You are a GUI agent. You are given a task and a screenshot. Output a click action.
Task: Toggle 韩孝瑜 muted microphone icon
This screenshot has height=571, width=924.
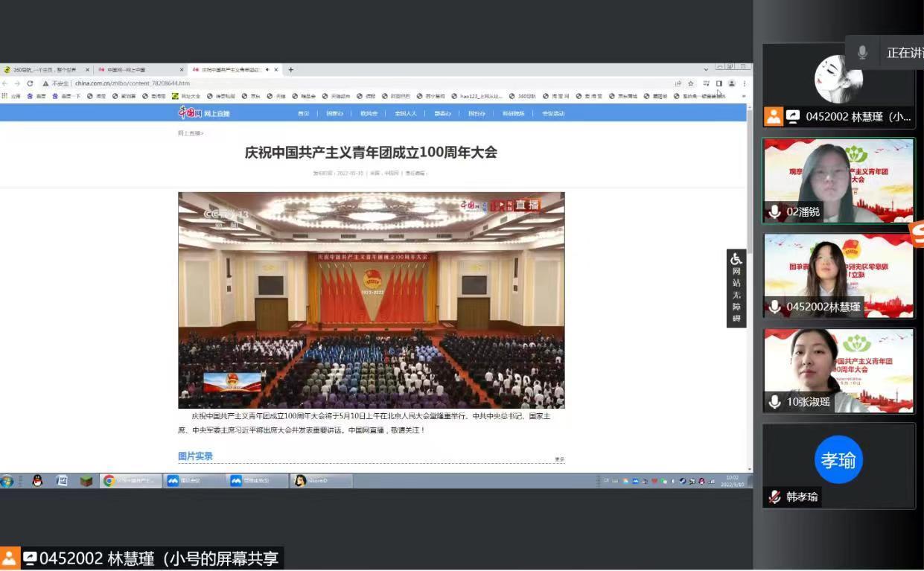[x=775, y=497]
